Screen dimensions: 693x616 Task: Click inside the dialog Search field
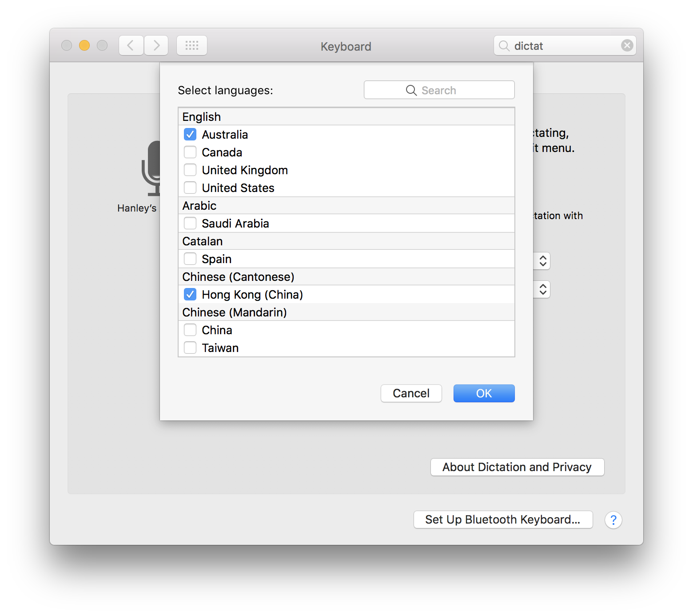tap(449, 90)
